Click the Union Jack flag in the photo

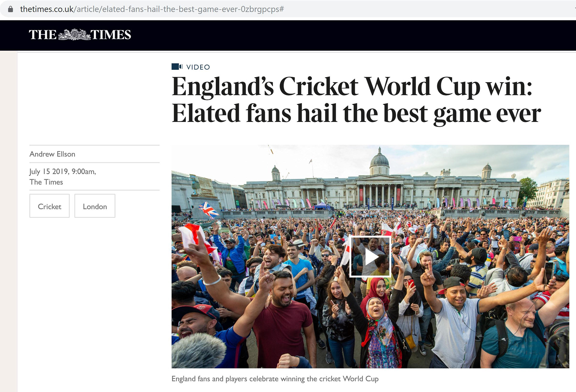click(x=209, y=209)
